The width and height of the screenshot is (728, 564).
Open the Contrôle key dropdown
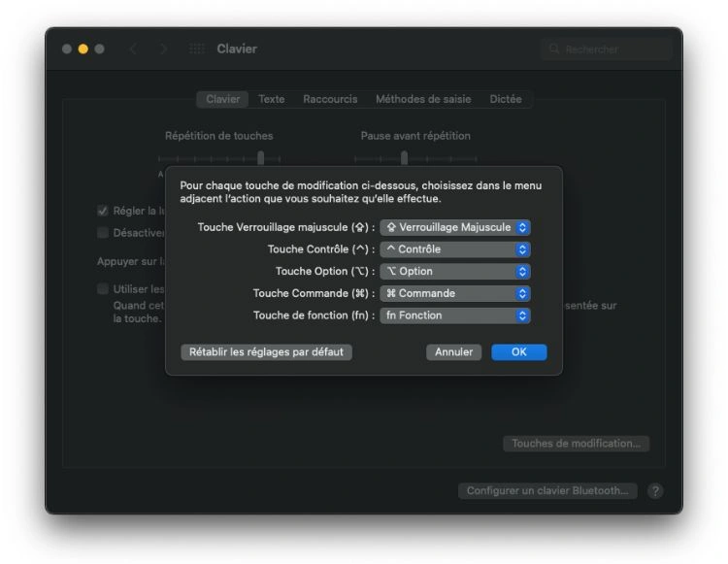tap(455, 249)
